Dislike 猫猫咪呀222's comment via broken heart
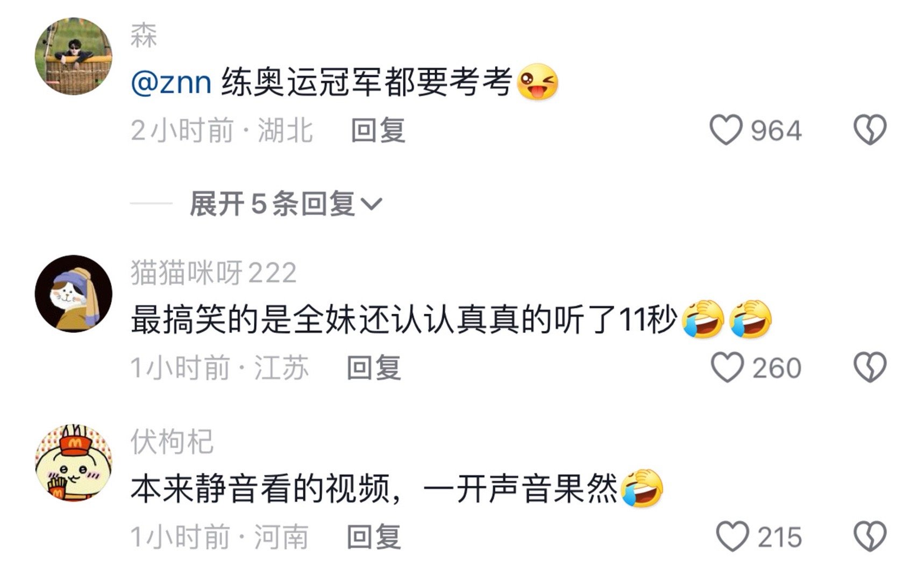 click(870, 367)
